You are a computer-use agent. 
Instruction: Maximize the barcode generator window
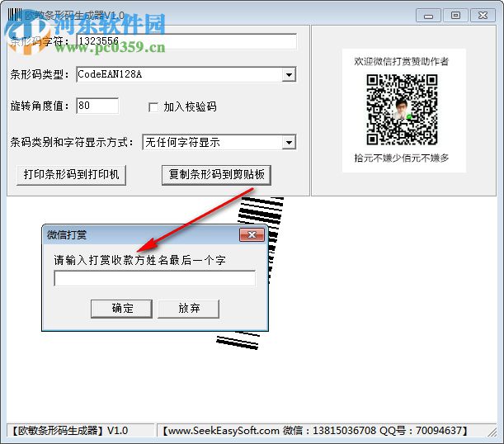(455, 16)
